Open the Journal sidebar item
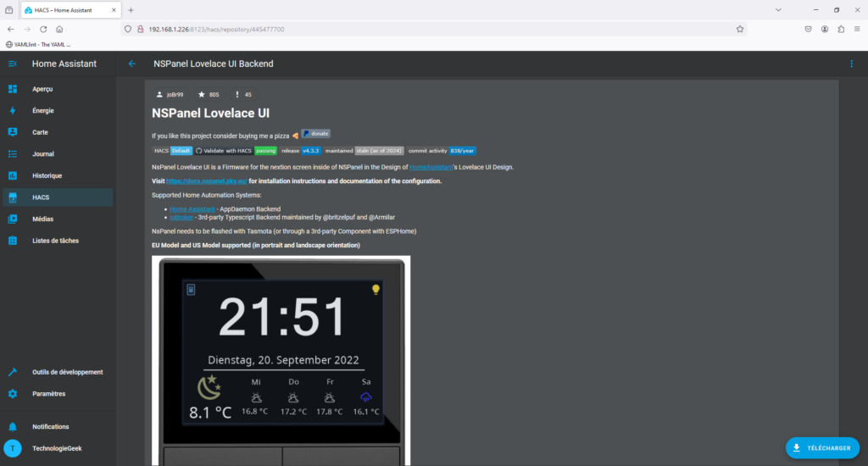The width and height of the screenshot is (868, 466). (58, 154)
